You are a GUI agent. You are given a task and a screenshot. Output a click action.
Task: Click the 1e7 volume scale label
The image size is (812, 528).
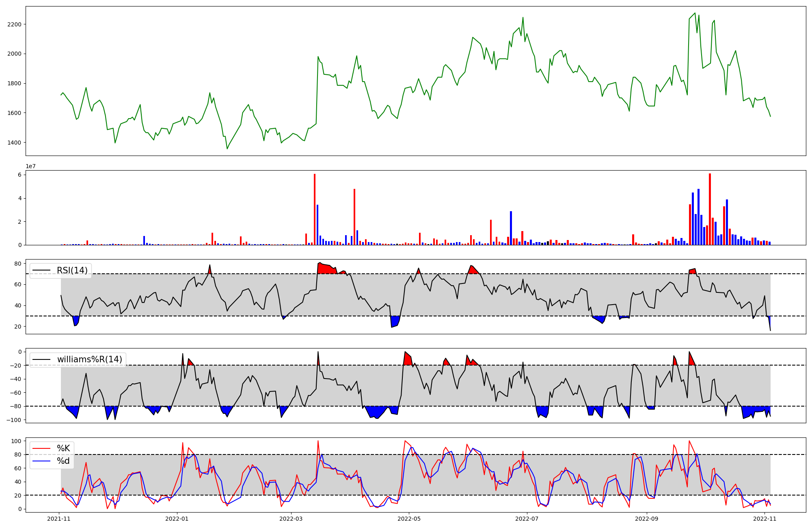[x=30, y=167]
